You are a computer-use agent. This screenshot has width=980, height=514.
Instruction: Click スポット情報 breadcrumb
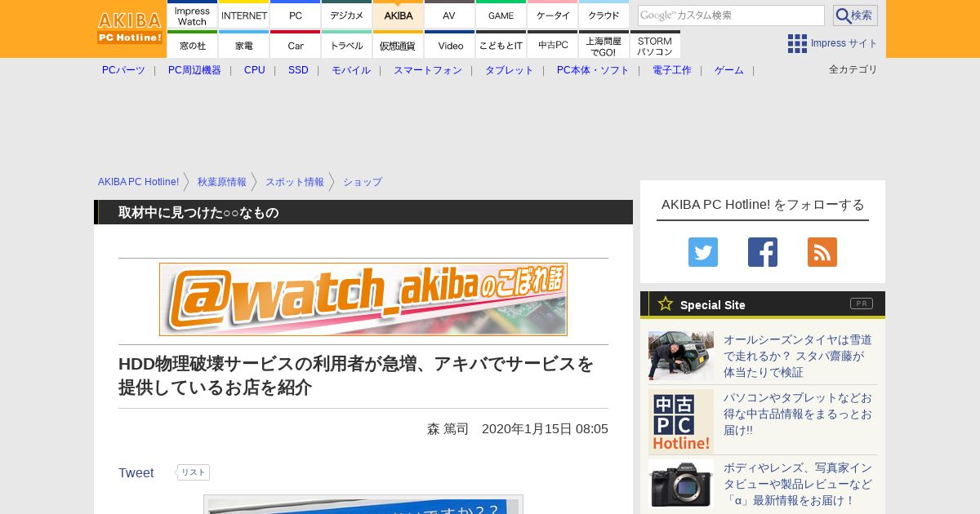[295, 182]
